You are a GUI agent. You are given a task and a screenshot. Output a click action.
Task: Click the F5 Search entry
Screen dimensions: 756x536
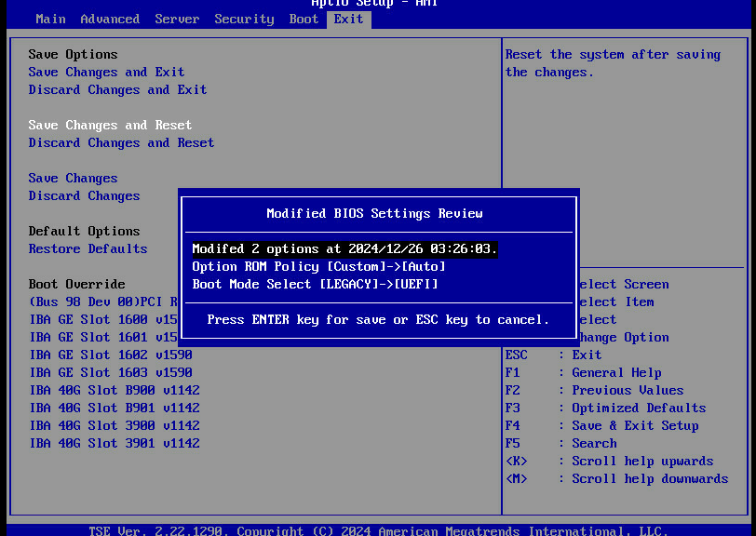tap(561, 444)
